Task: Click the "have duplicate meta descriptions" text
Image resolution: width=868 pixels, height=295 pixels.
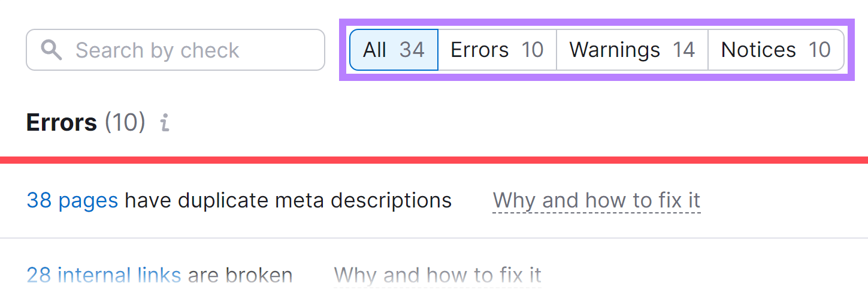Action: point(288,200)
